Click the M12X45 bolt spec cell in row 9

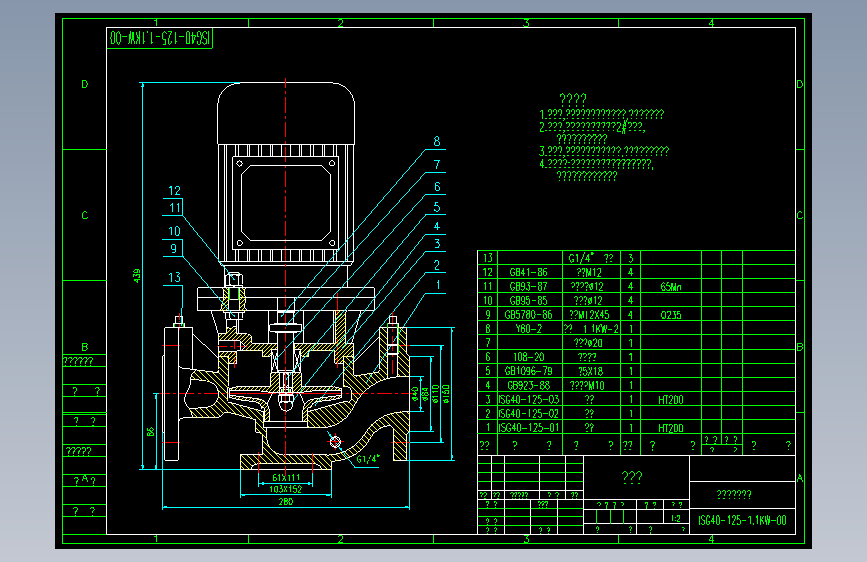click(589, 315)
